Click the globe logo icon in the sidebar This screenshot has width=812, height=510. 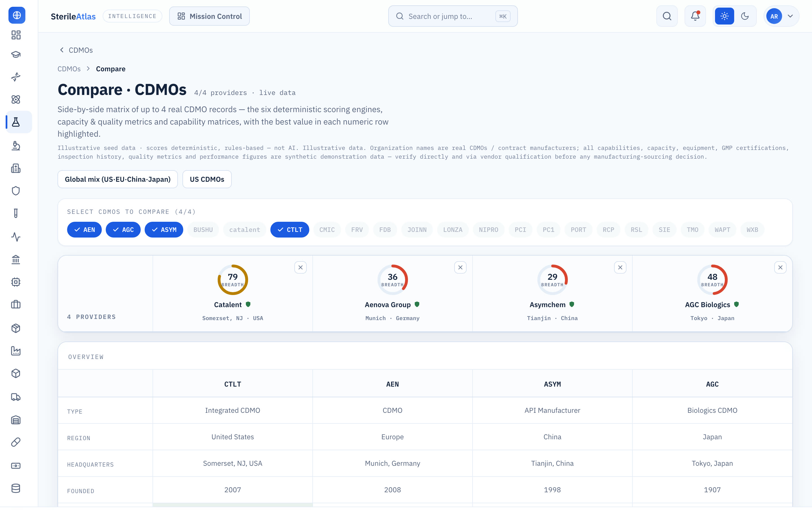point(17,15)
